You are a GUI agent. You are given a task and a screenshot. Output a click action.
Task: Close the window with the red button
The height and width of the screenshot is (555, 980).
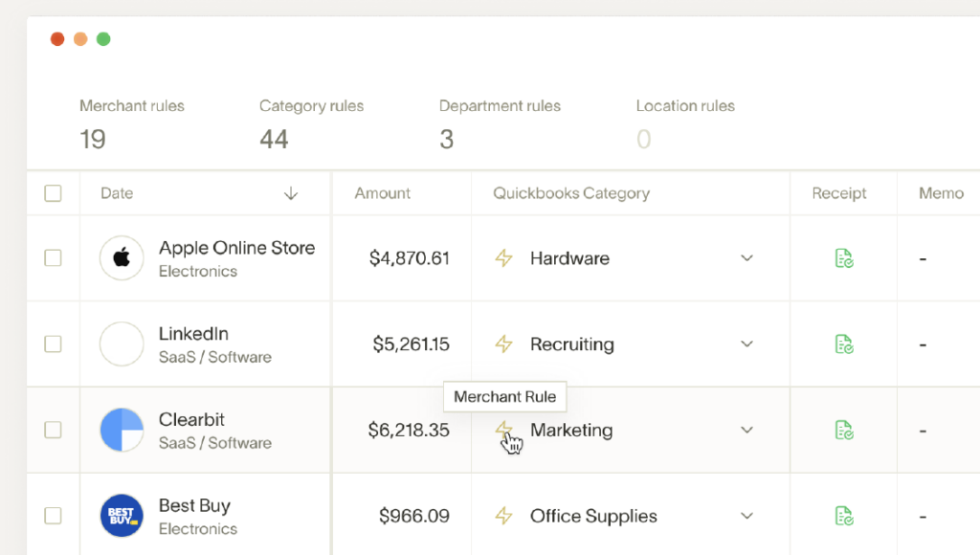57,39
